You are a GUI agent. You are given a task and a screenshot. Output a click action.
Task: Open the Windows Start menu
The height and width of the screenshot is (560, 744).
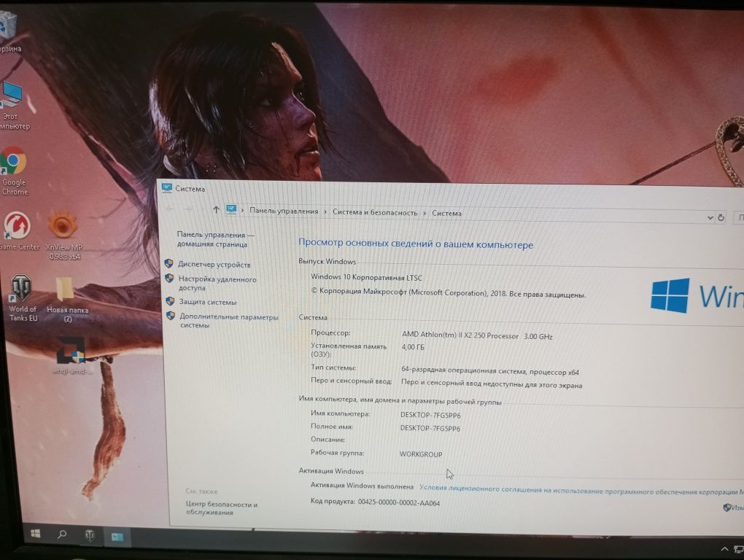36,534
